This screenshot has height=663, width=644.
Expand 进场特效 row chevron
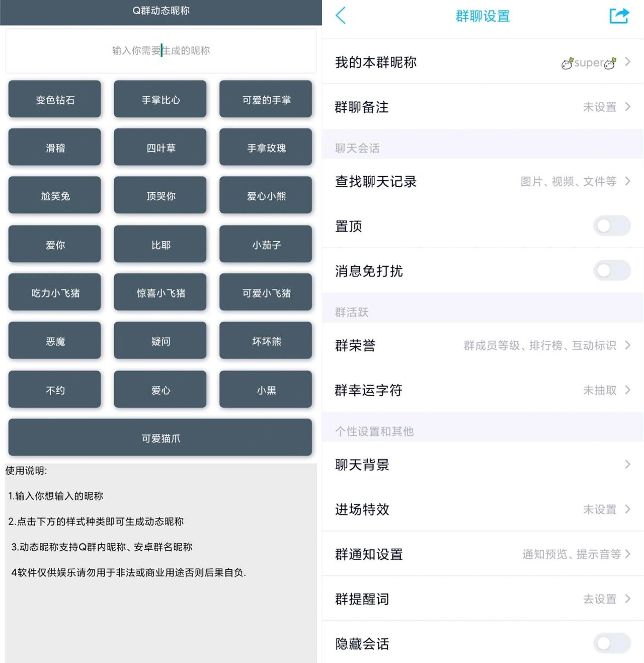click(627, 509)
